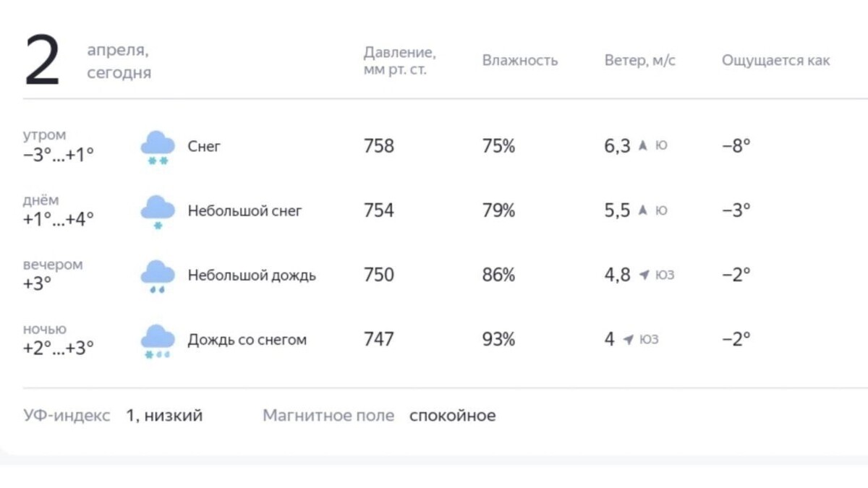868x488 pixels.
Task: Toggle the night forecast row
Action: pyautogui.click(x=434, y=339)
